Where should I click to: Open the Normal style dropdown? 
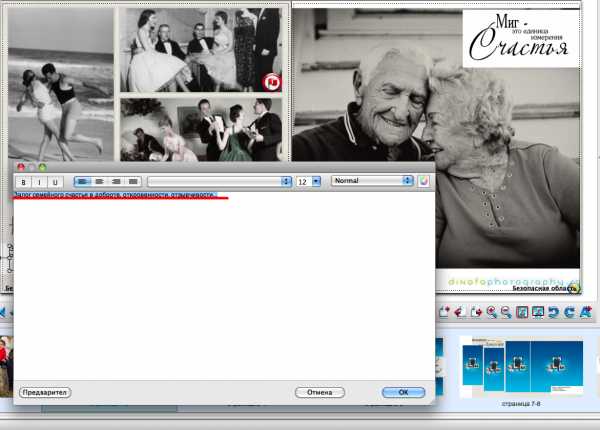(372, 181)
